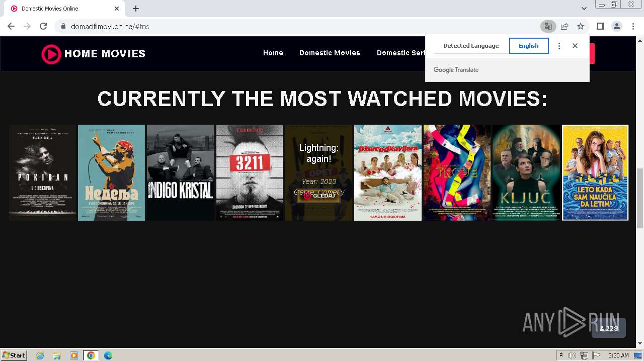The image size is (644, 362).
Task: Click the network icon in system tray
Action: [584, 355]
